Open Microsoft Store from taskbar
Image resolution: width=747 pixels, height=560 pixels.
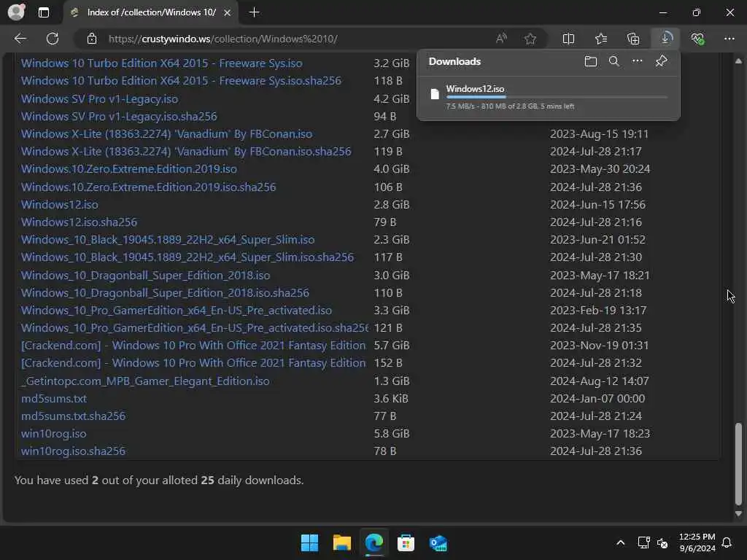pos(406,542)
